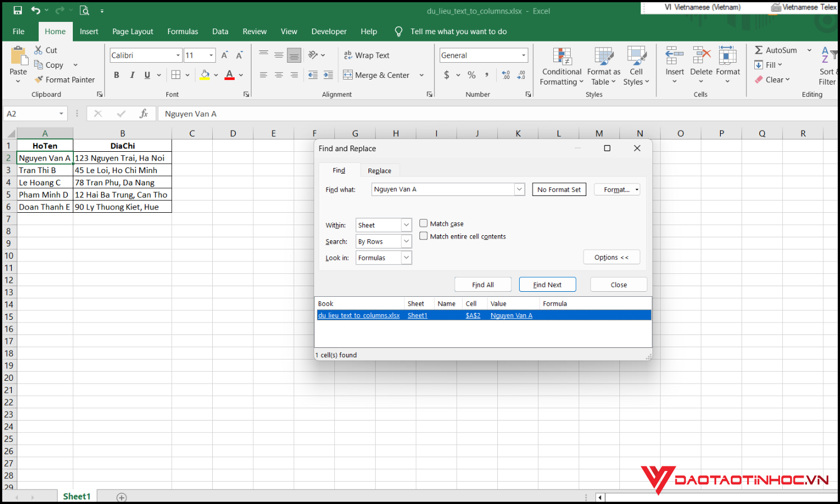Apply red Font Color
The image size is (840, 504).
coord(230,75)
